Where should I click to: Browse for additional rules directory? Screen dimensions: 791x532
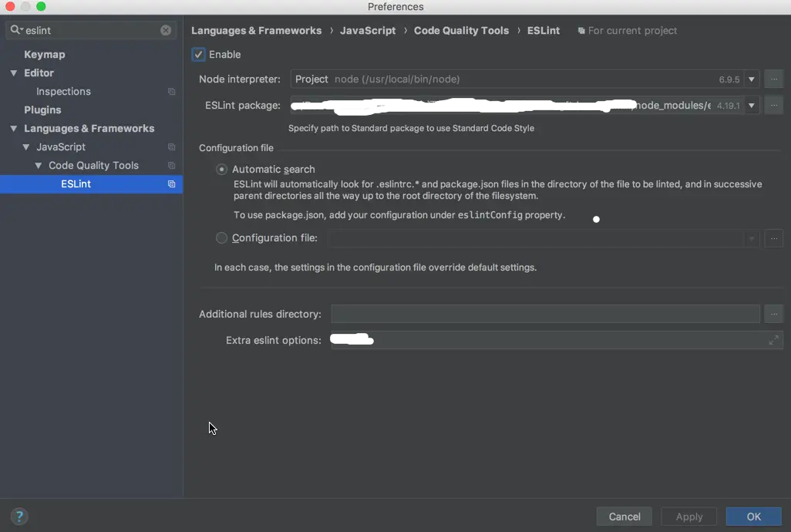(x=774, y=314)
